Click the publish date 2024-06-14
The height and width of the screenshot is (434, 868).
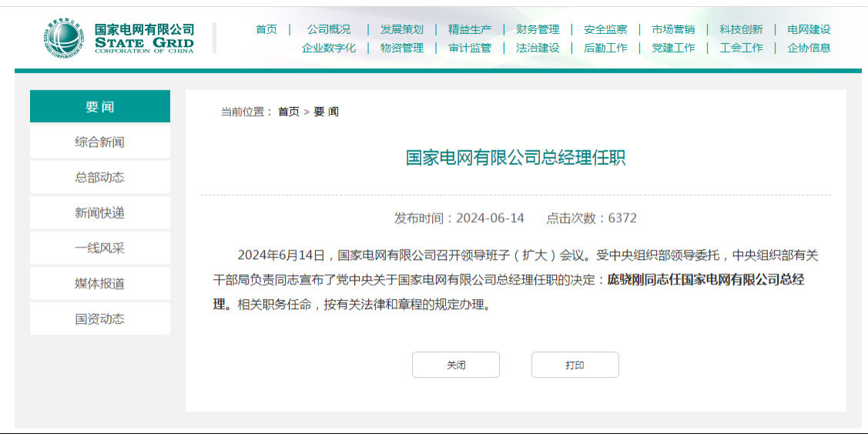tap(490, 218)
